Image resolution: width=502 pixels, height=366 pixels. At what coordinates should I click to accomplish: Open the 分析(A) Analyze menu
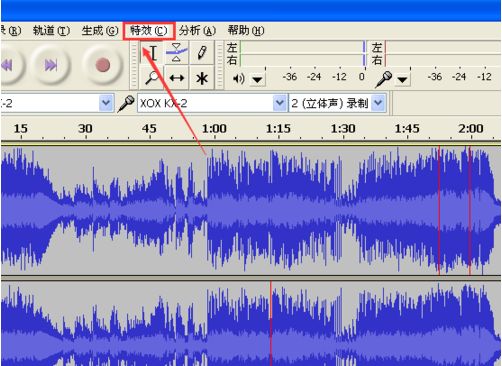click(x=197, y=31)
